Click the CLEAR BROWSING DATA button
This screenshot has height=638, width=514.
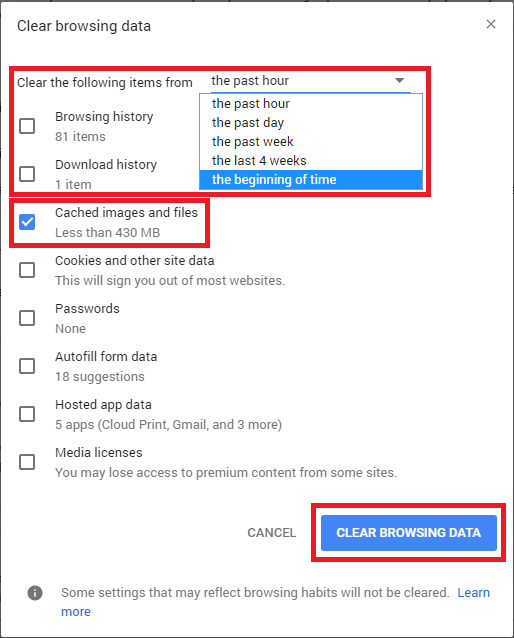(x=409, y=533)
